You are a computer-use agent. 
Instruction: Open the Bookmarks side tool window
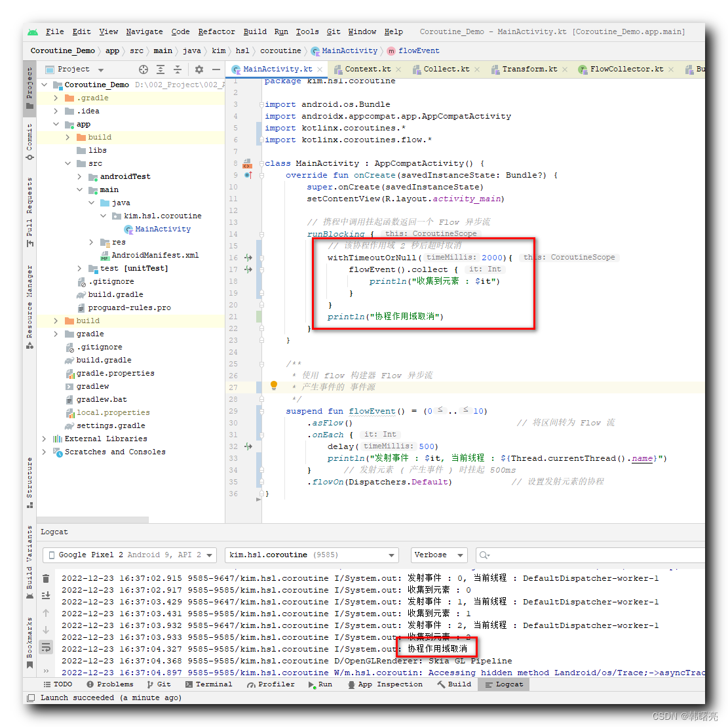pos(29,643)
